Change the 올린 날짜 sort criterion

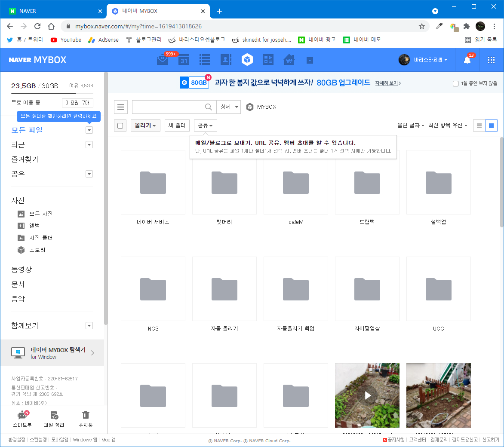[x=410, y=126]
